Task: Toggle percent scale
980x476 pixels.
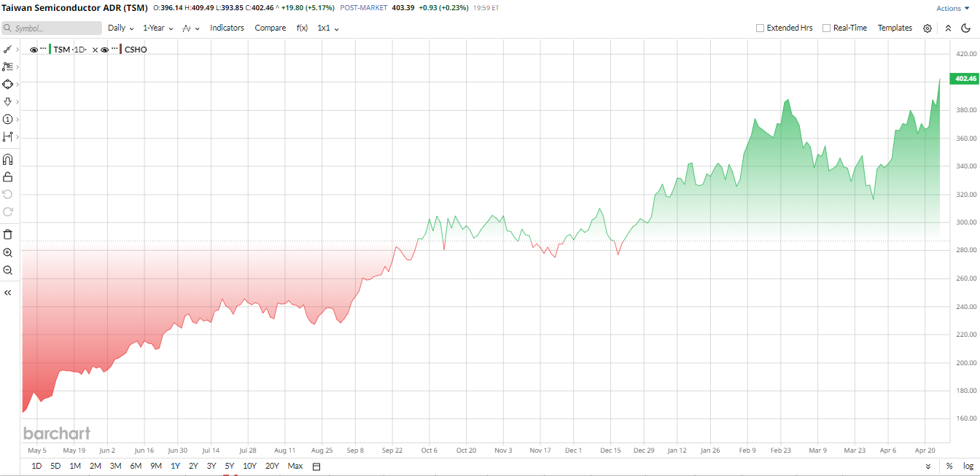Action: coord(949,467)
